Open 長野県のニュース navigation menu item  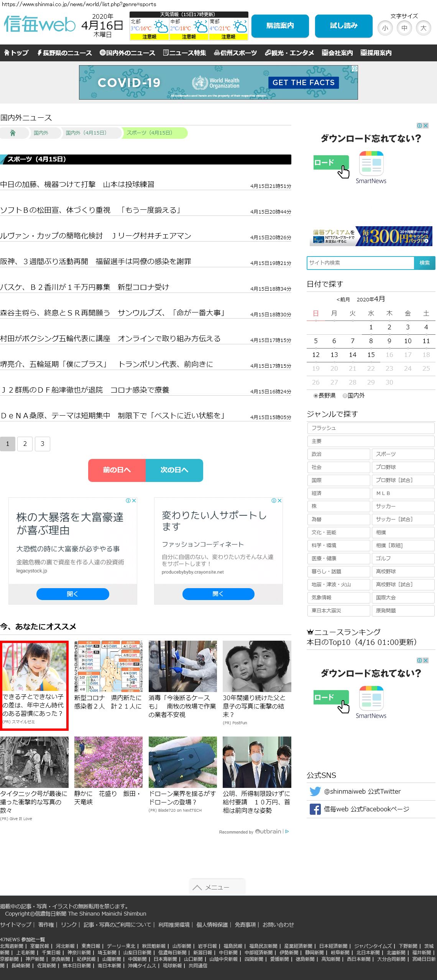pyautogui.click(x=64, y=53)
